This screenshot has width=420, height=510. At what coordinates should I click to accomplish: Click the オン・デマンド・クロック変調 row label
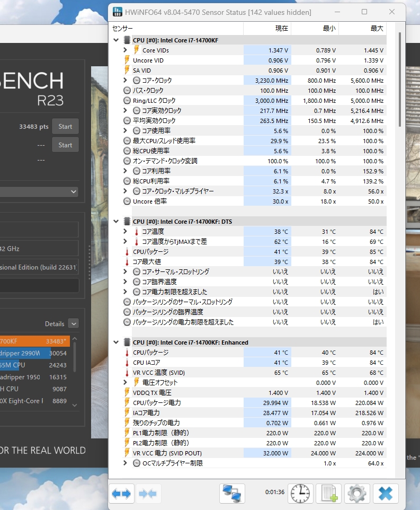tap(165, 161)
